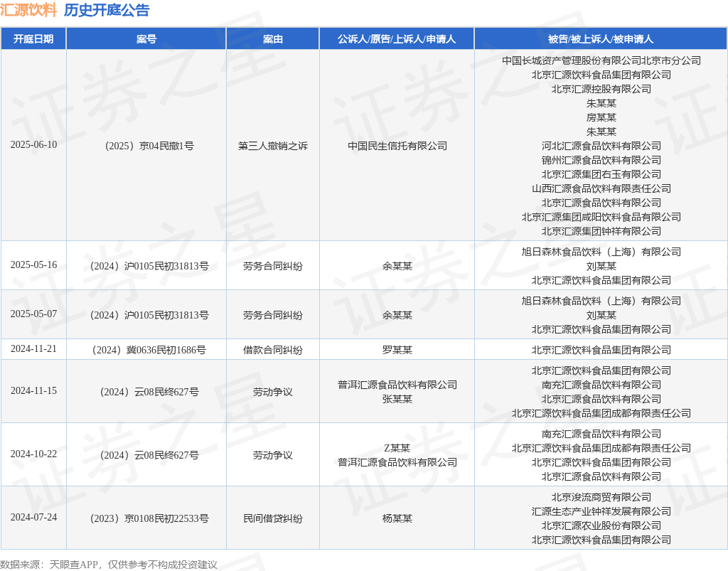Click defendant 北京汇源控股有限公司
Screen dimensions: 728x571
[601, 89]
